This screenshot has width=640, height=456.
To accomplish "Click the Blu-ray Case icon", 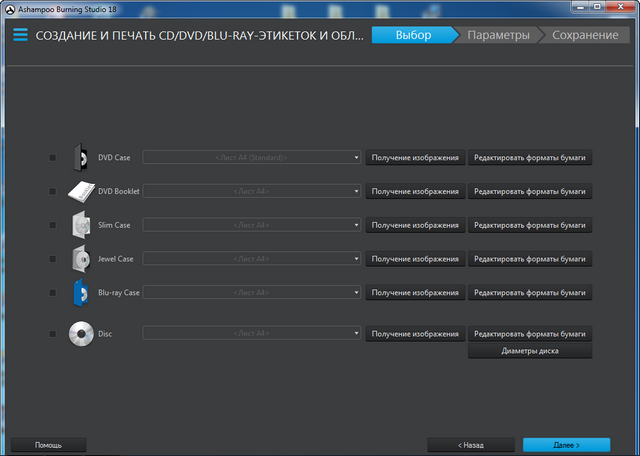I will tap(81, 293).
